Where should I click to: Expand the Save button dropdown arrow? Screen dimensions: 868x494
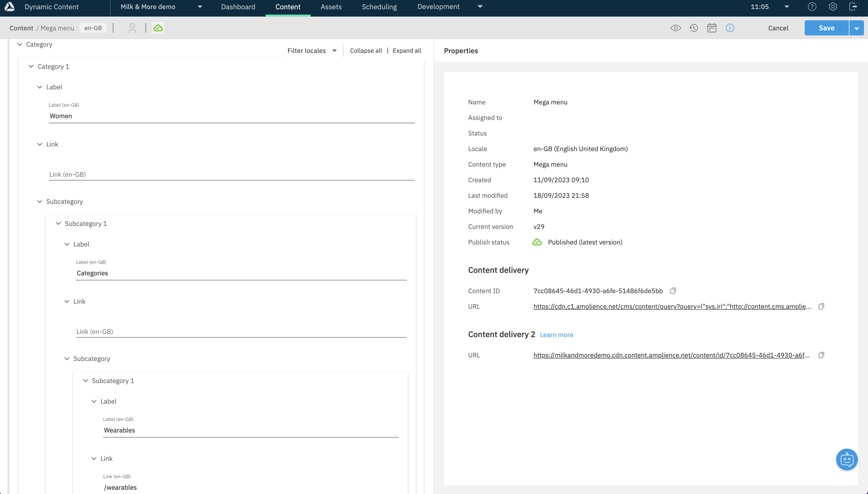coord(857,28)
